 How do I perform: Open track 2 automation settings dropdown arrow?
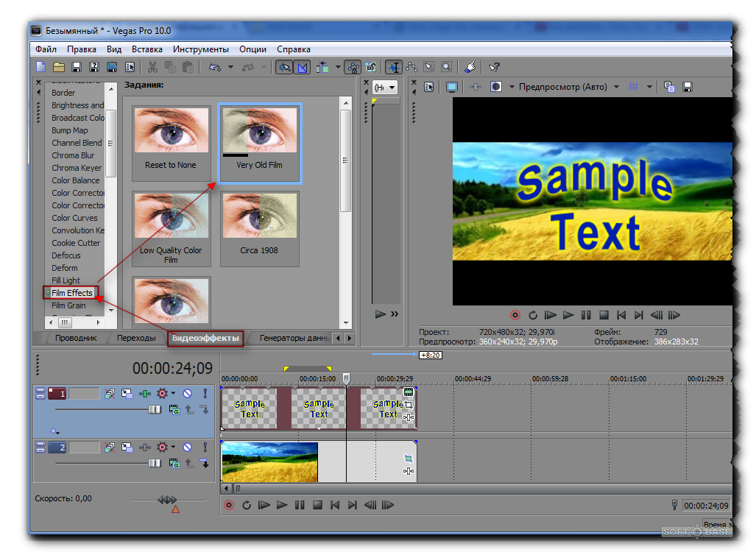[x=173, y=447]
